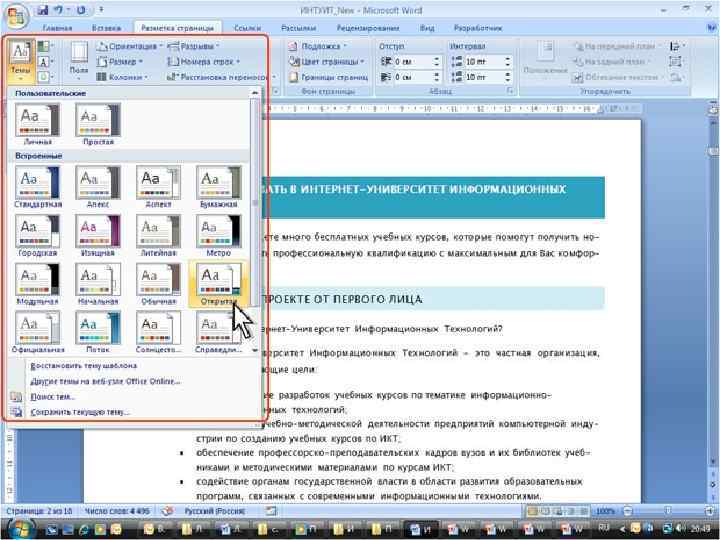Click zoom-out minus button in status bar
The image size is (720, 540).
point(629,511)
